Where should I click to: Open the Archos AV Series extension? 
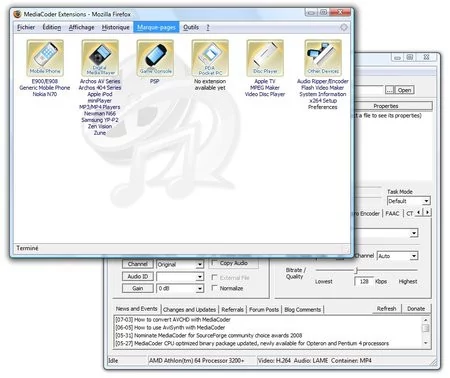(100, 81)
